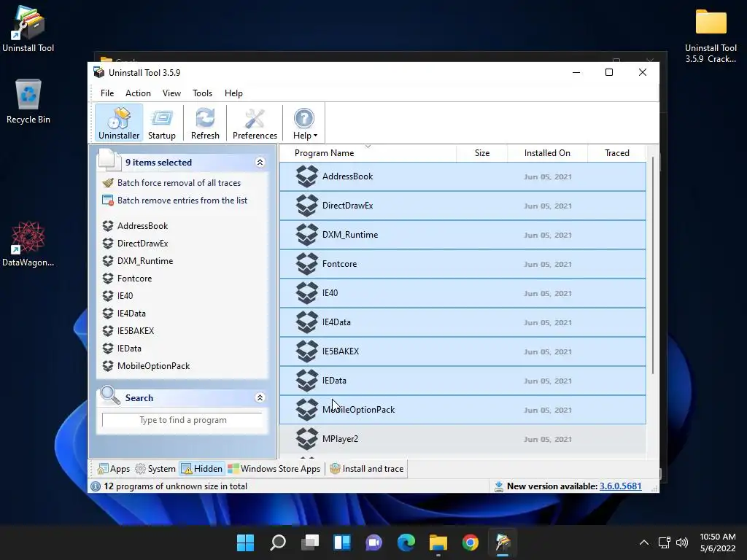
Task: Click the DXM_Runtime package icon in main list
Action: coord(307,235)
